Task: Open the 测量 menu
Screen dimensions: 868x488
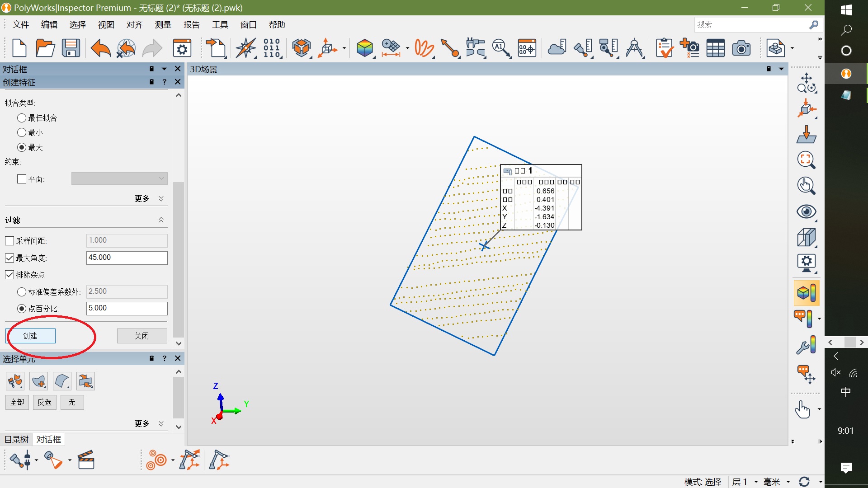Action: click(x=163, y=25)
